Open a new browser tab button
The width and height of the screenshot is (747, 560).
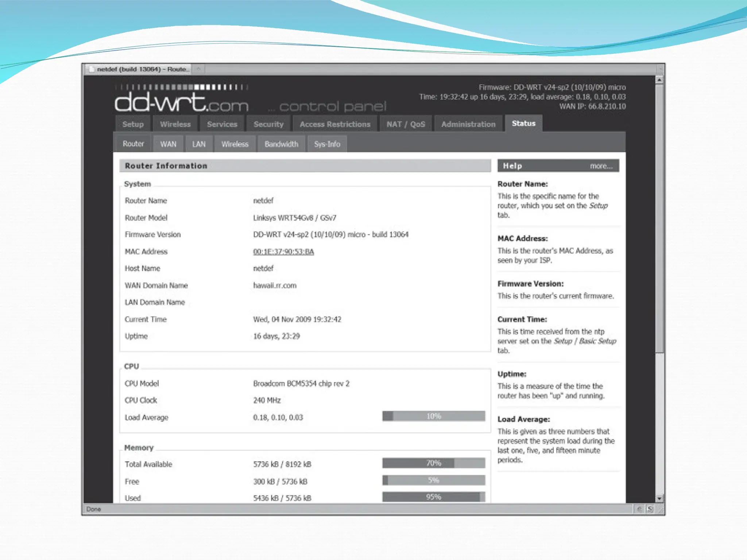pos(199,69)
